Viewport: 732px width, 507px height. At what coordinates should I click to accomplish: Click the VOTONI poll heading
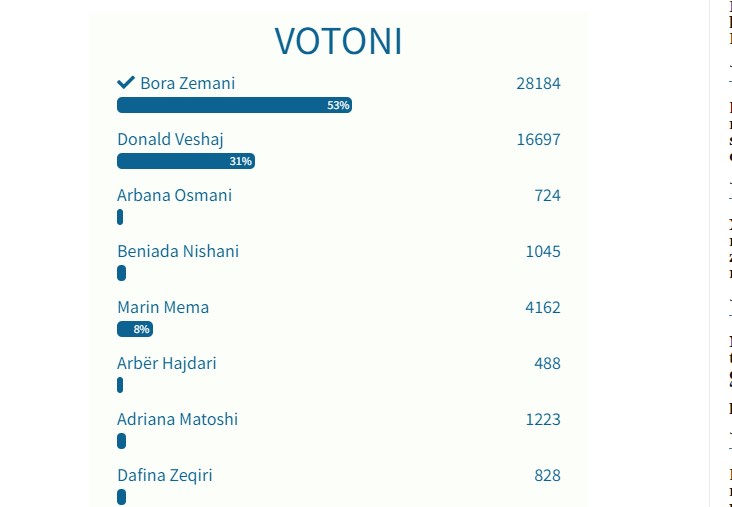[x=338, y=41]
